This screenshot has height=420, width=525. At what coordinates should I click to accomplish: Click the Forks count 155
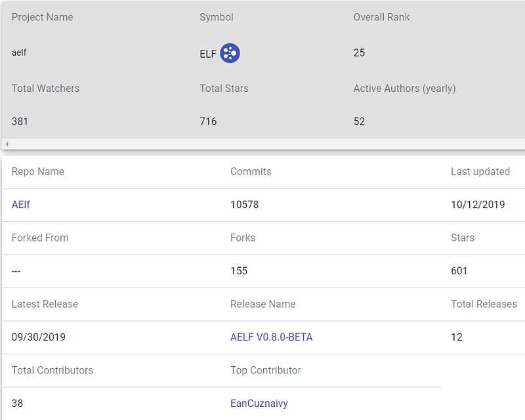click(239, 271)
